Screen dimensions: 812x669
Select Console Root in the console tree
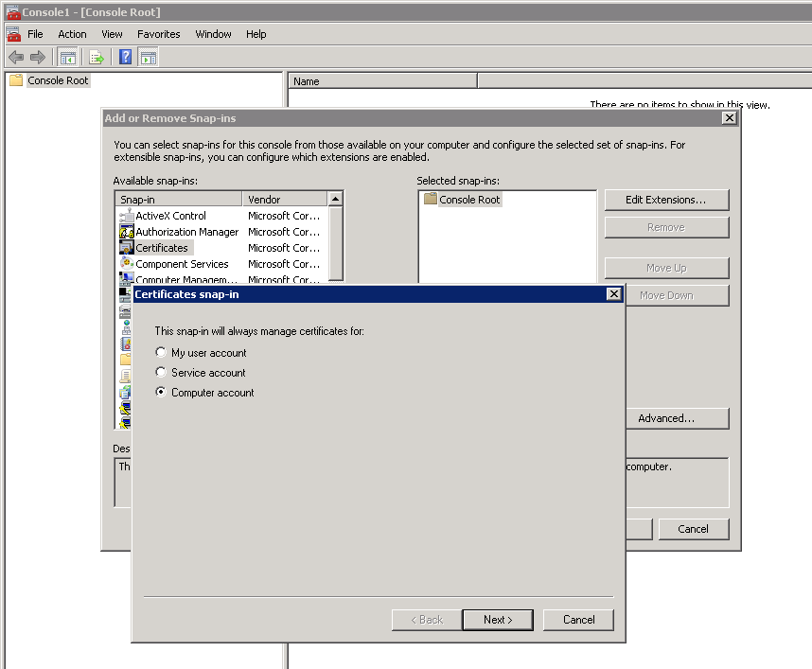[58, 80]
